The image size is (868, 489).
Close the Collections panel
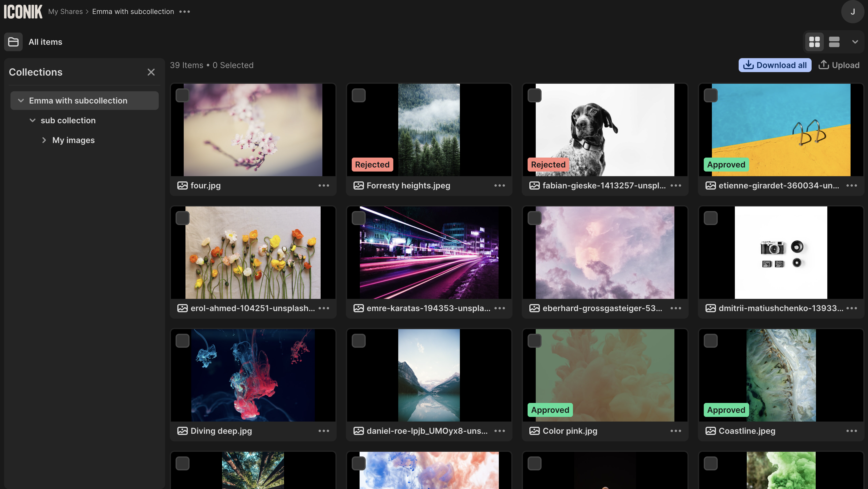pyautogui.click(x=151, y=72)
